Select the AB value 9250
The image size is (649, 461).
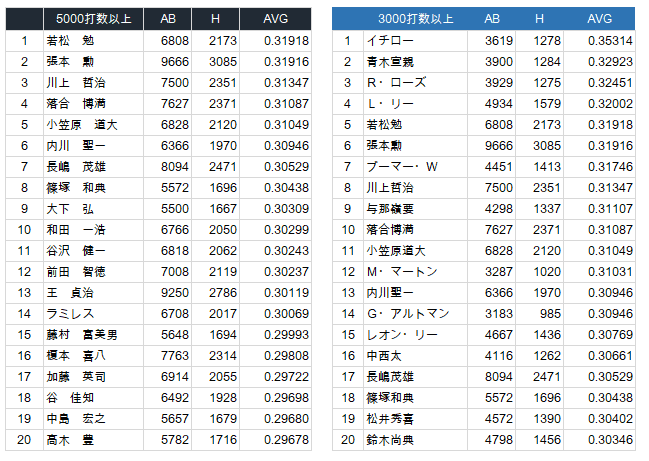[x=175, y=293]
